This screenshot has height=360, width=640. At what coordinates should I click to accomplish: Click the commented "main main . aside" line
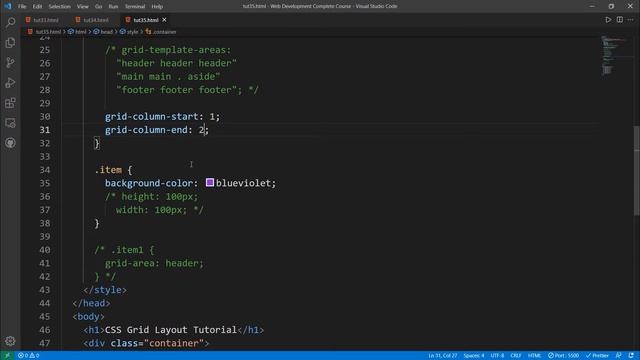168,77
